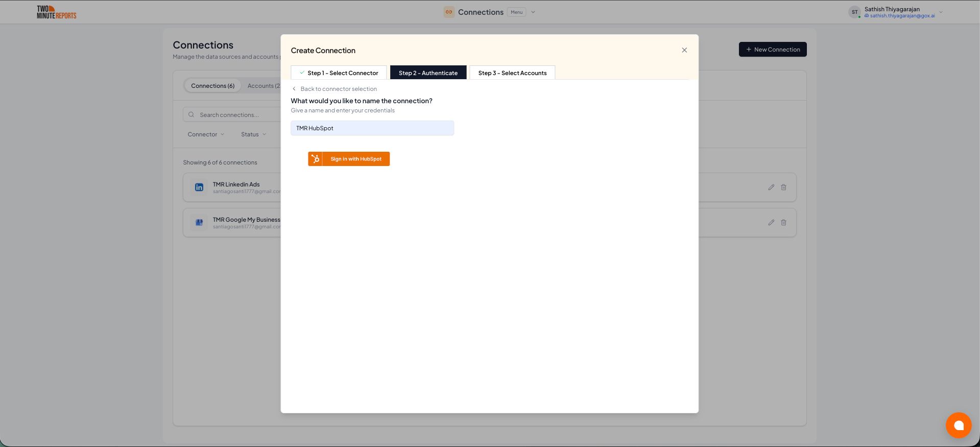Edit the TMR Linkedin Ads connection
The image size is (980, 447).
(x=771, y=187)
